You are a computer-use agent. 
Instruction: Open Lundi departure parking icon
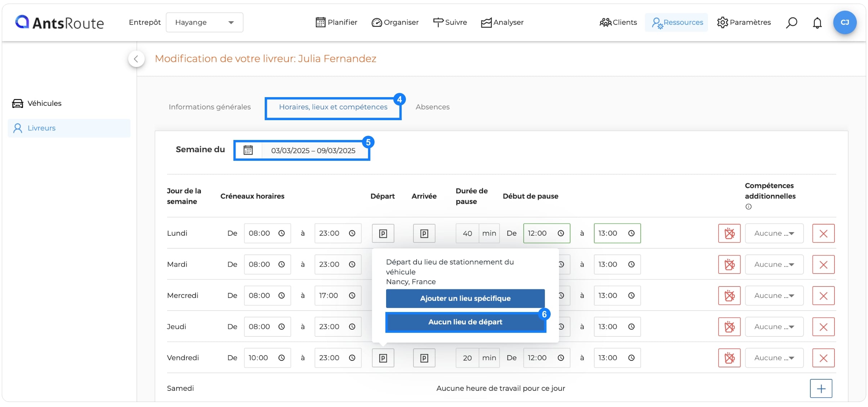click(383, 234)
